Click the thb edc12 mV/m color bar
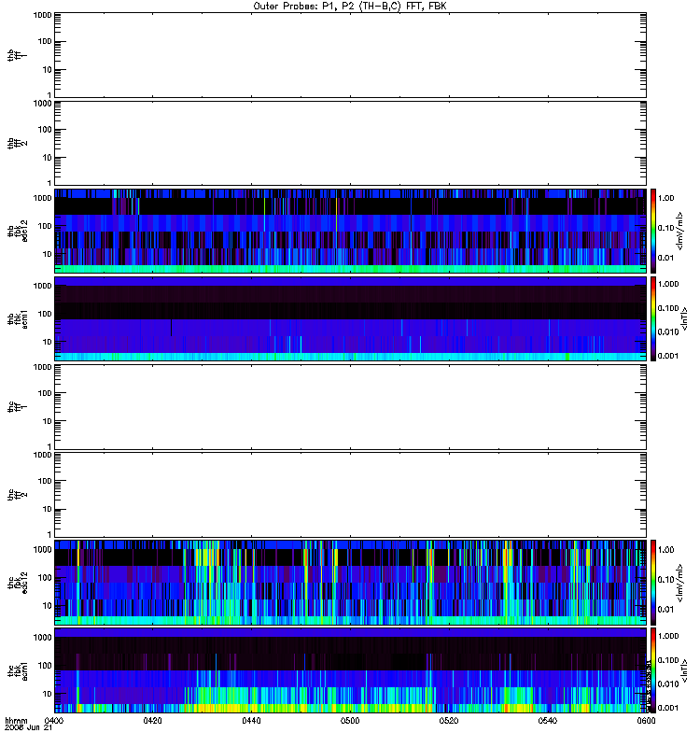The image size is (700, 747). 654,230
